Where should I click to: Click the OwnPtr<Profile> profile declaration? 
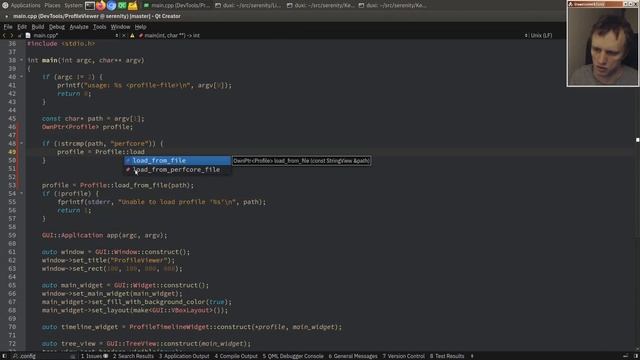click(87, 127)
